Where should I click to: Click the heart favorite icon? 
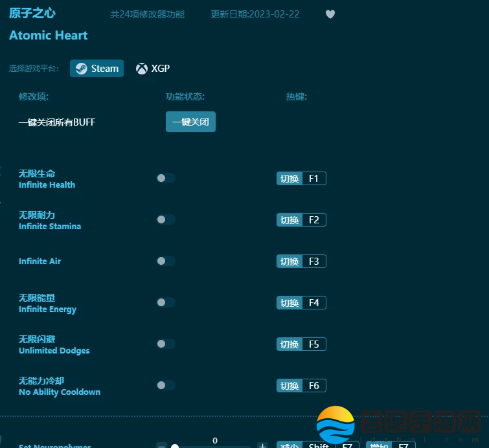[330, 14]
